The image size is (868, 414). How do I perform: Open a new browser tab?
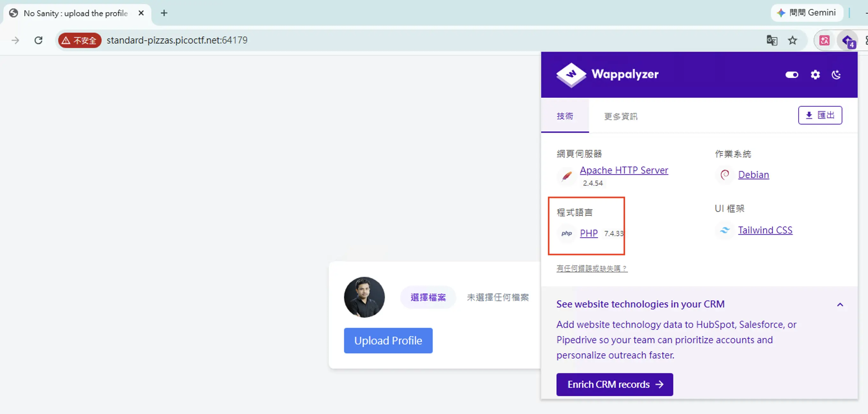tap(164, 13)
